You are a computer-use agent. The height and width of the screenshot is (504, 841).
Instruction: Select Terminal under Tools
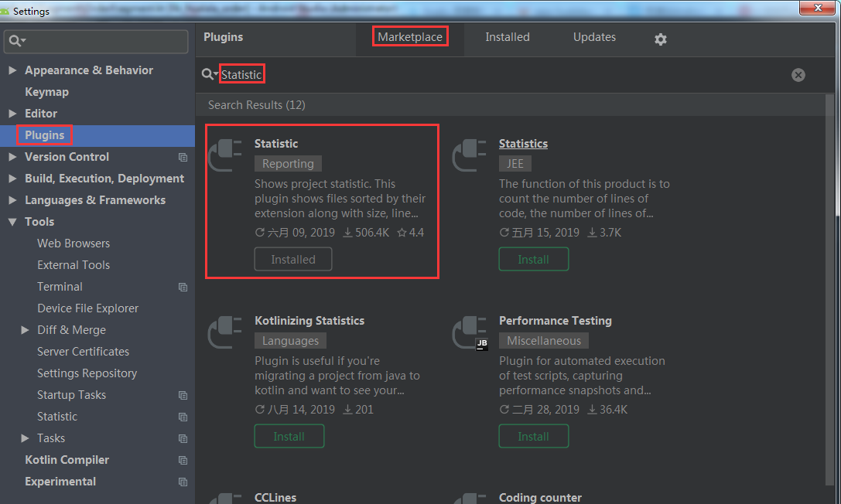coord(60,287)
